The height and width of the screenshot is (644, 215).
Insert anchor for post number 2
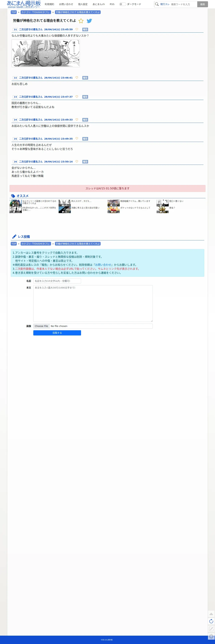coord(15,78)
